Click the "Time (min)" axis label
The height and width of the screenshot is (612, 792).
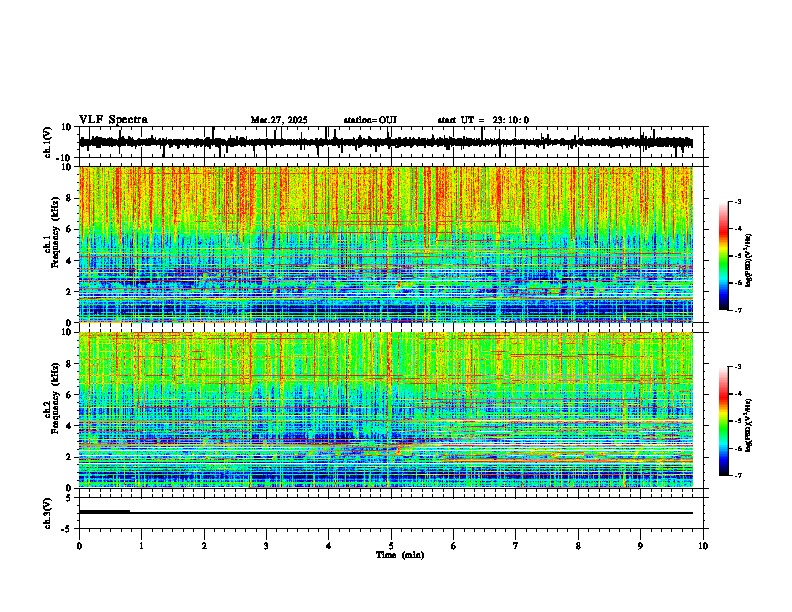[400, 555]
